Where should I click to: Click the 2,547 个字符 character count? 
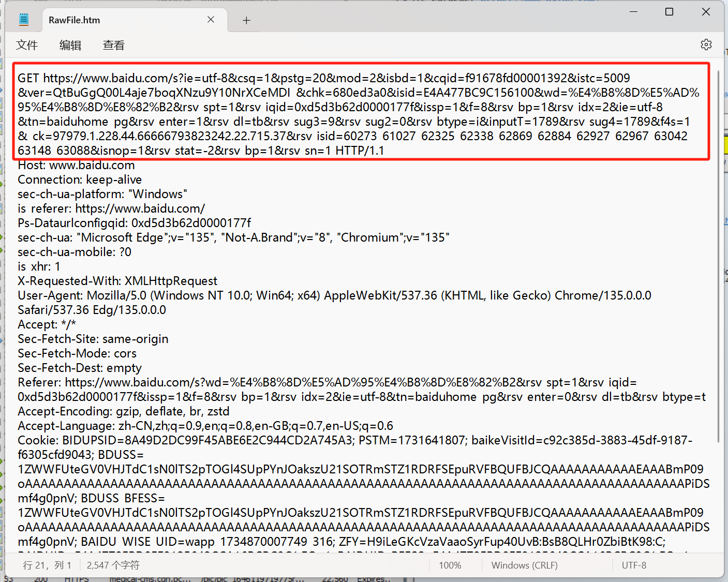pos(113,565)
